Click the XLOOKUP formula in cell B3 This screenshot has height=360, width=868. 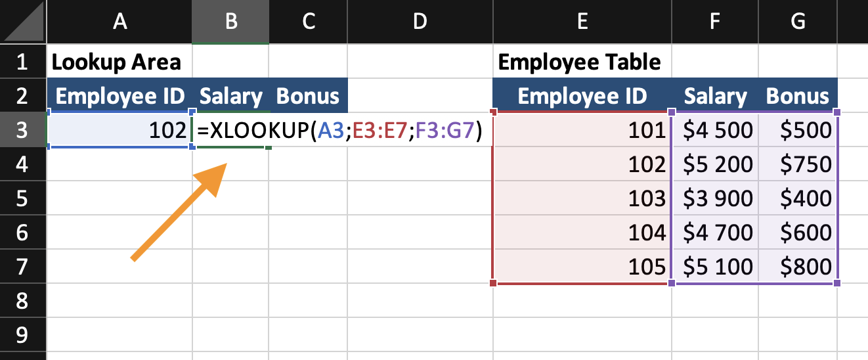pos(339,131)
